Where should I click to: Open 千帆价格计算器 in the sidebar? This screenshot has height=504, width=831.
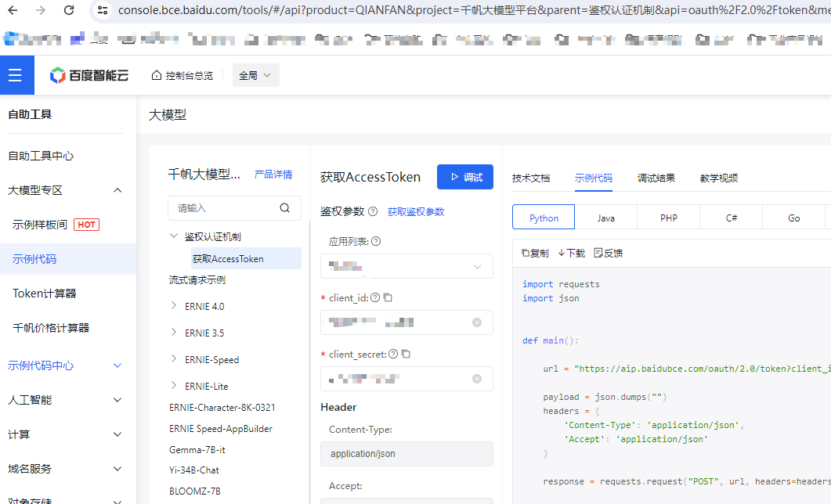(51, 328)
